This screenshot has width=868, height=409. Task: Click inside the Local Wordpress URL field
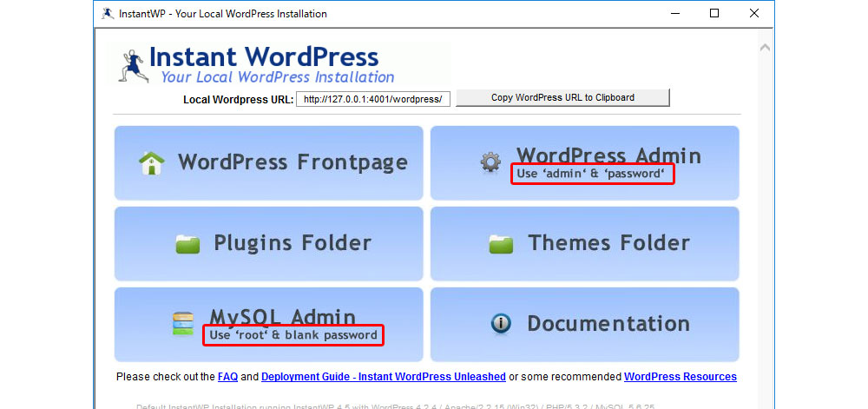tap(373, 99)
